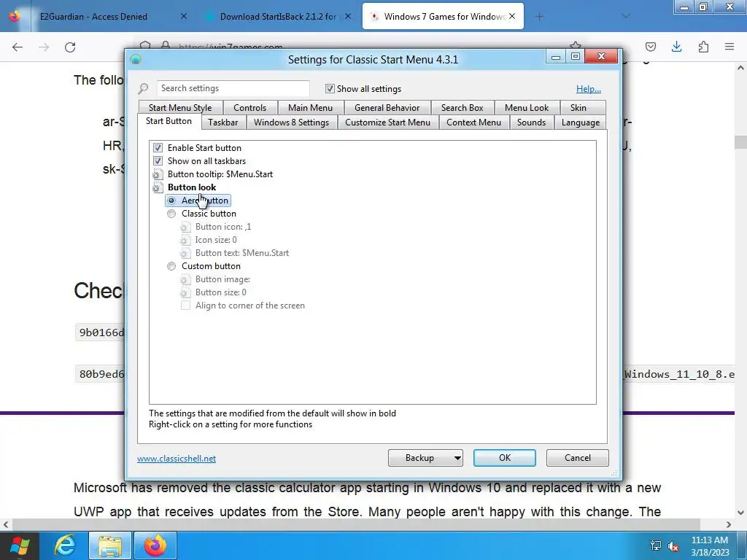Click Button tooltip: $Menu.Start setting
This screenshot has height=560, width=747.
click(220, 174)
